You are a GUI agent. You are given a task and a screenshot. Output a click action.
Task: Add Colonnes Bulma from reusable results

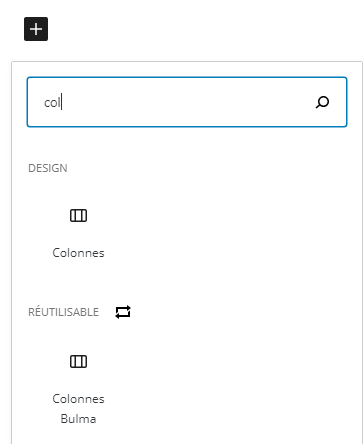pyautogui.click(x=78, y=388)
